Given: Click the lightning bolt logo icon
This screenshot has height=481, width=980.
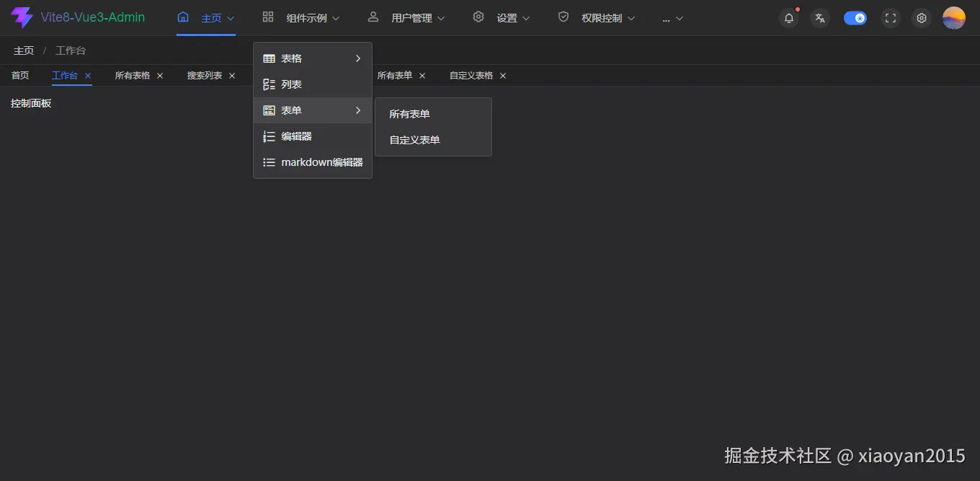Looking at the screenshot, I should click(x=22, y=17).
